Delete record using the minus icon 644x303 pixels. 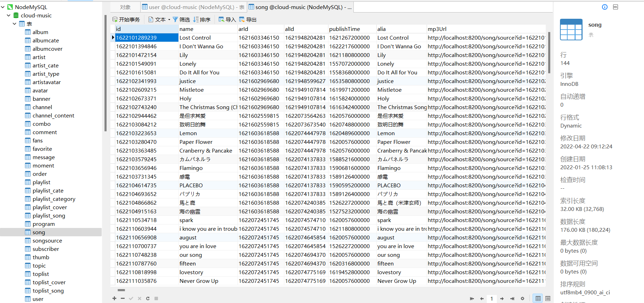[123, 298]
